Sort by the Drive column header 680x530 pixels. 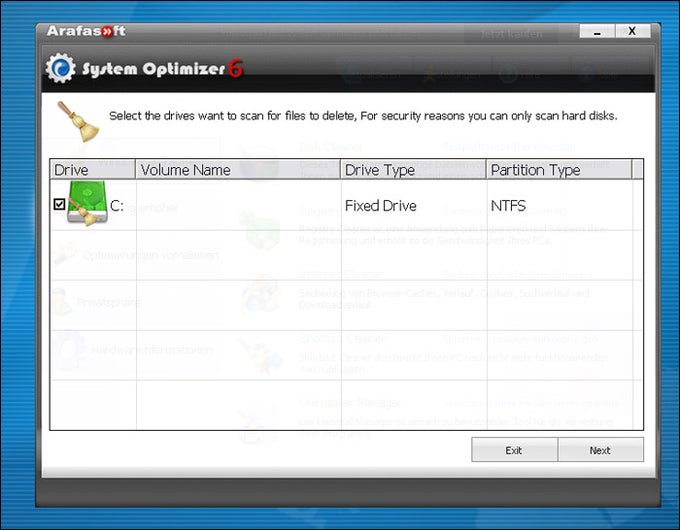93,170
